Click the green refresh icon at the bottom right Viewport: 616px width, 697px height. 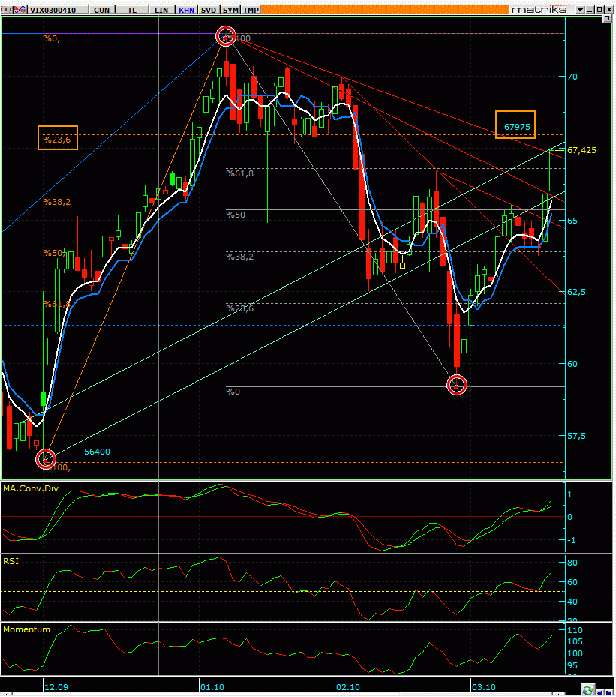pyautogui.click(x=588, y=690)
